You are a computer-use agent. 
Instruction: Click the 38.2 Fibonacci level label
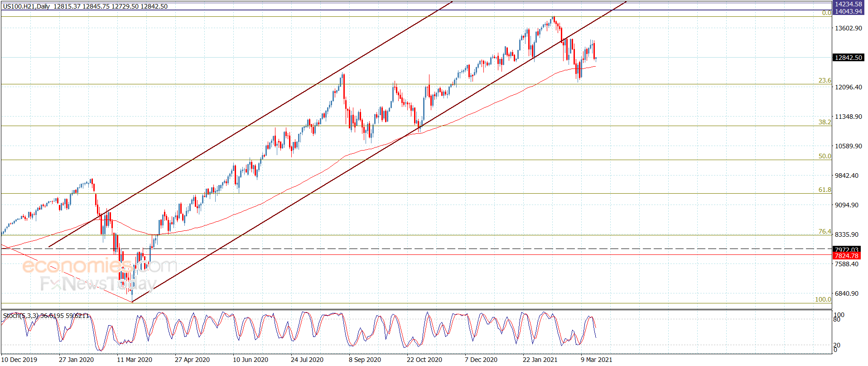(x=825, y=122)
